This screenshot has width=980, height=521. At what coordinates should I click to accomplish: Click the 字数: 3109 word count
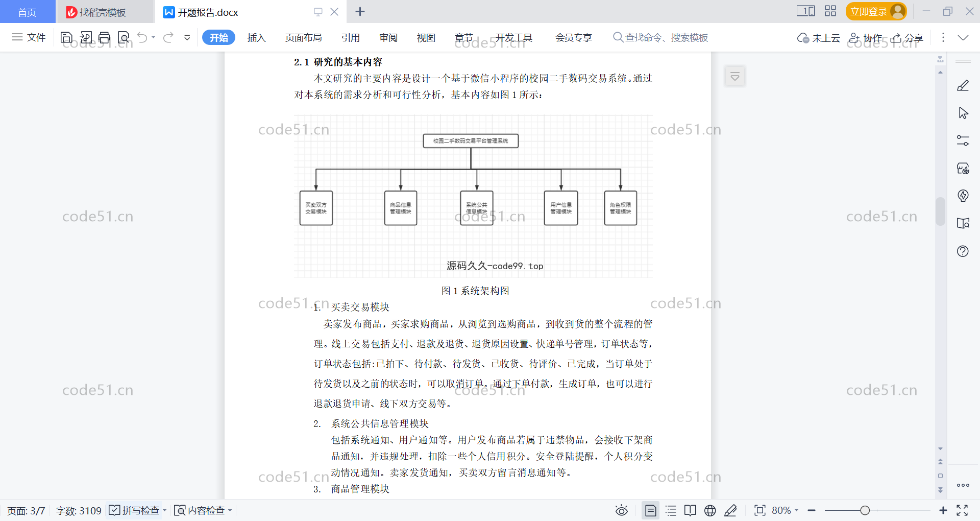[x=79, y=510]
